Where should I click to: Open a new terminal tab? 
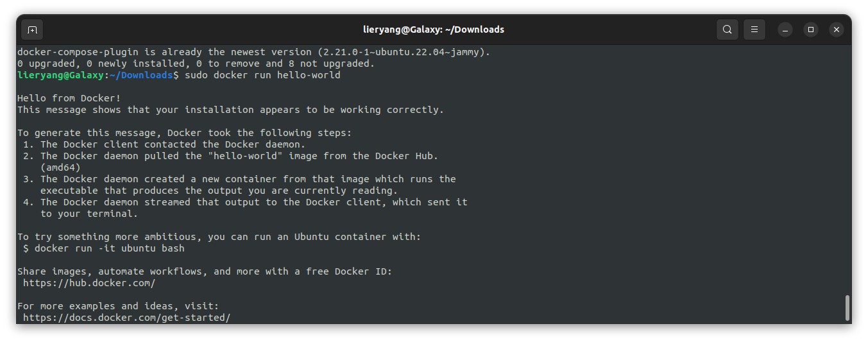point(32,30)
